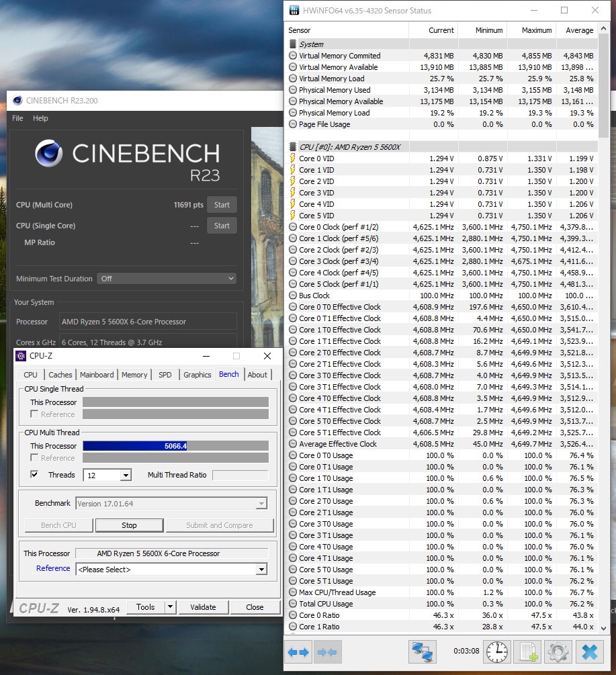Click circle icon beside Total CPU Usage

293,604
